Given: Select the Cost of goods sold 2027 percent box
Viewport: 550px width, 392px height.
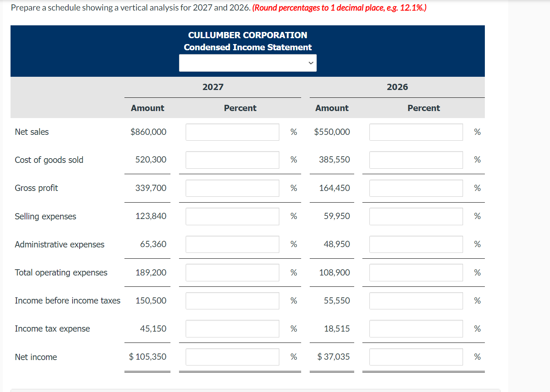Looking at the screenshot, I should click(232, 160).
